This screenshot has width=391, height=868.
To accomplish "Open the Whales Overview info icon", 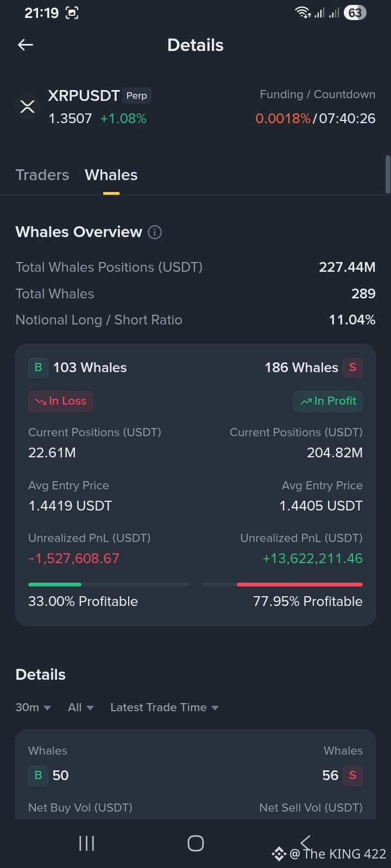I will (155, 232).
